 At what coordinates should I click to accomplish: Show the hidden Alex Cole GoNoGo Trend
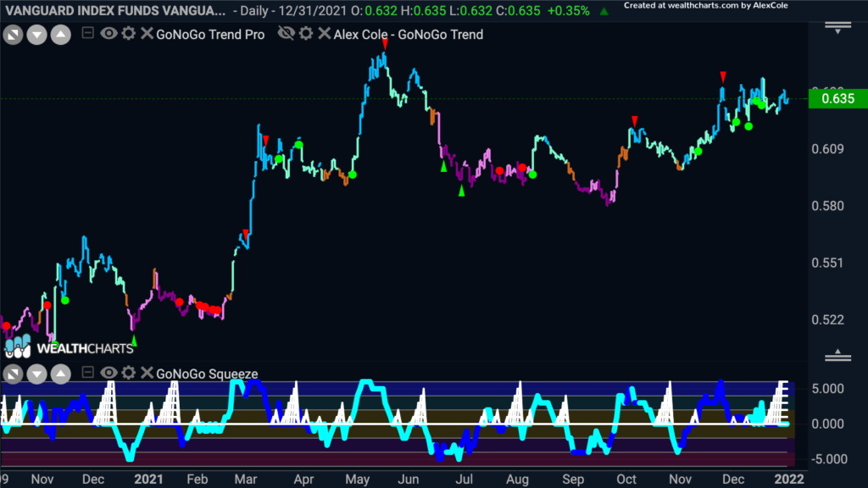click(287, 33)
